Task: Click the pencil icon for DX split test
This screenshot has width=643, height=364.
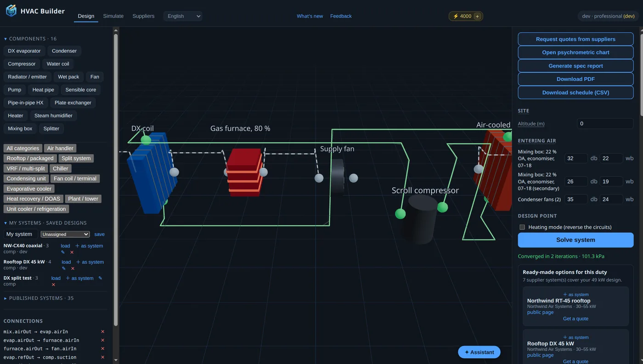Action: click(x=100, y=278)
